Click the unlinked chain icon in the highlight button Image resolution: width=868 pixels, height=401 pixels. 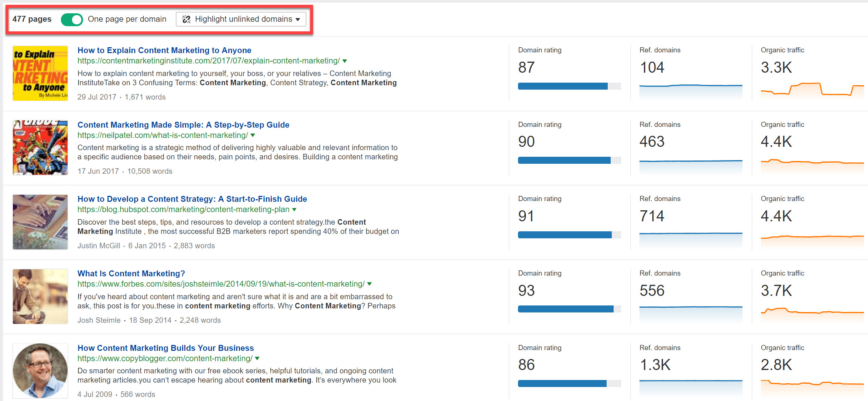[x=186, y=19]
